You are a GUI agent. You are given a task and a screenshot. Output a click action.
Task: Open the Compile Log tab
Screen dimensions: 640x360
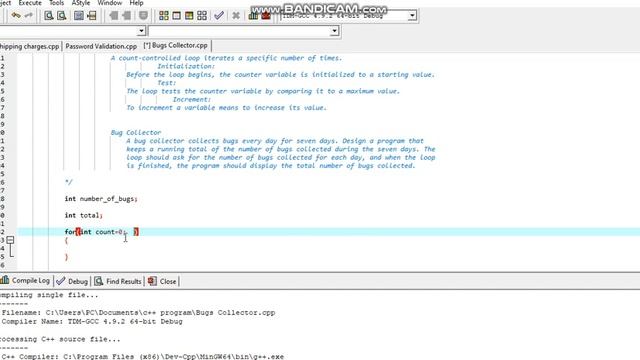(x=25, y=280)
